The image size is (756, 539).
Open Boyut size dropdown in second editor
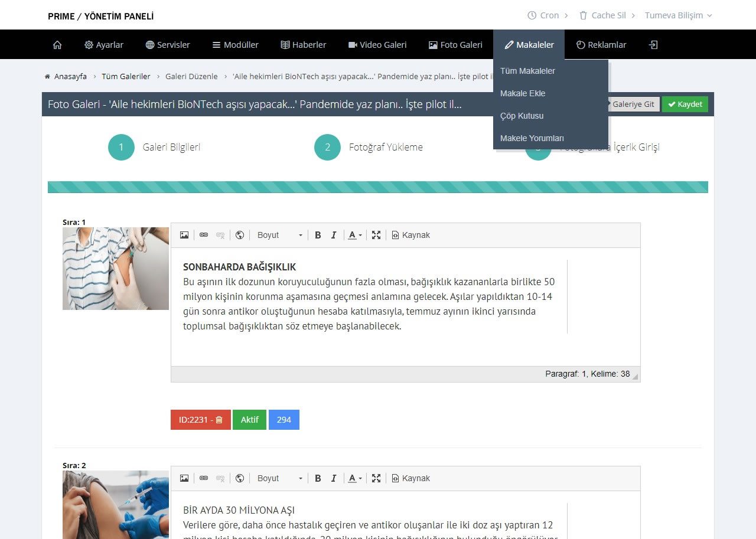pos(279,478)
